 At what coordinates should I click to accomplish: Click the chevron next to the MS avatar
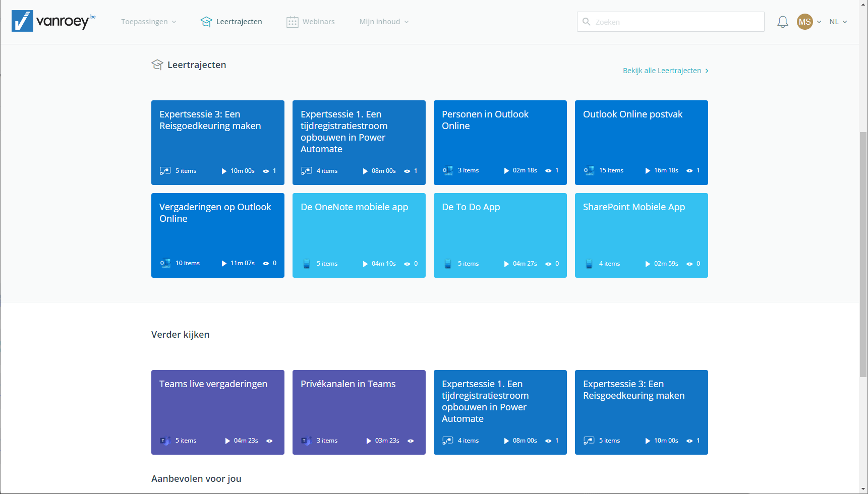click(819, 22)
